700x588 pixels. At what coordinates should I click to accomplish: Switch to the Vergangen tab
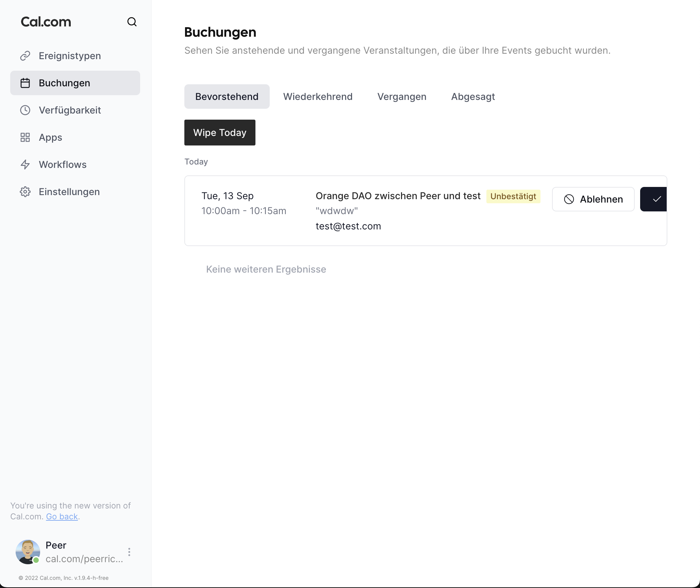402,97
